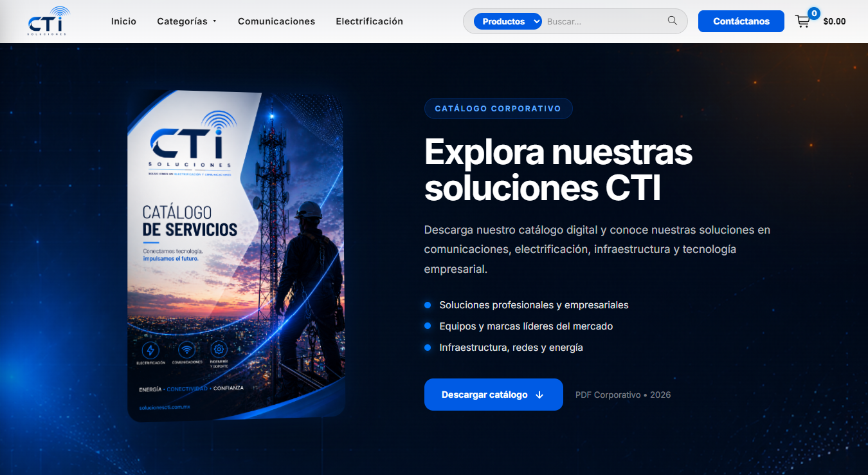Image resolution: width=868 pixels, height=475 pixels.
Task: Open the Categorías menu
Action: pyautogui.click(x=182, y=21)
